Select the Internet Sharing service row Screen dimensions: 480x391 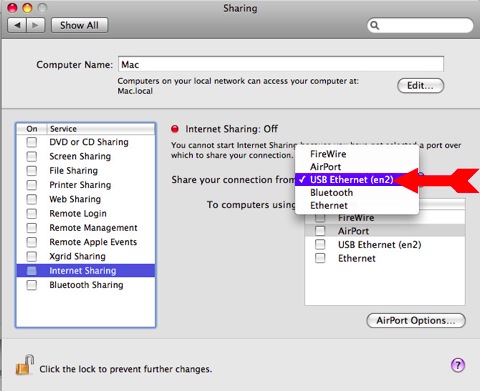(86, 271)
